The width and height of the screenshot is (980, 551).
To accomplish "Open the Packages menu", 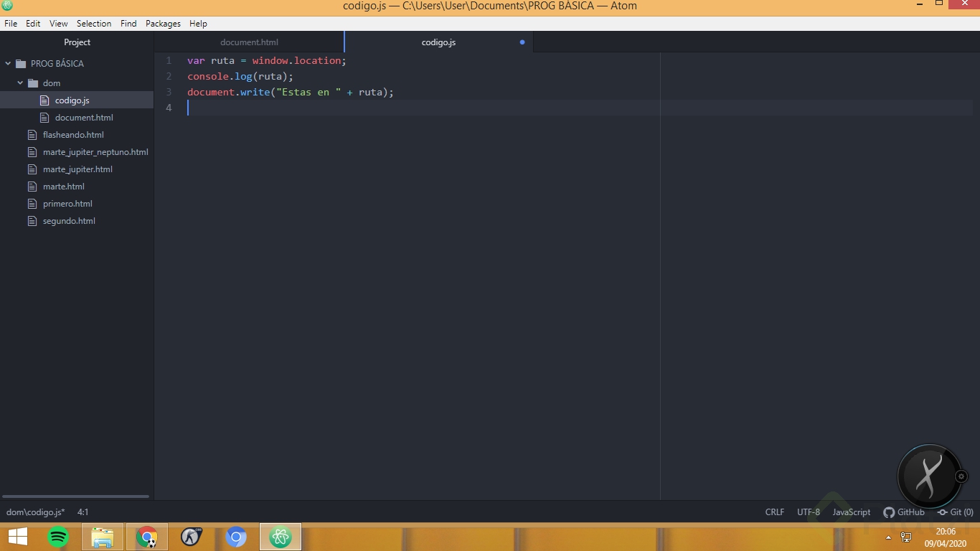I will click(163, 24).
